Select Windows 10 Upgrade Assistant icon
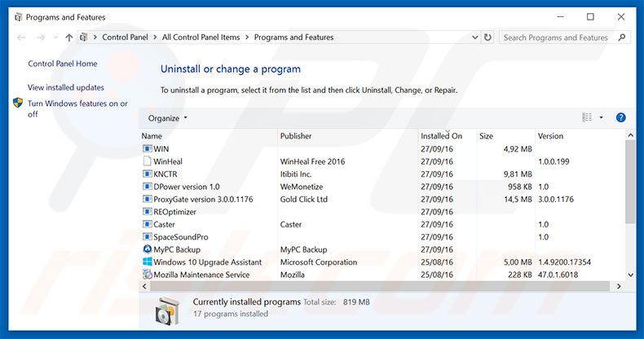644x339 pixels. [x=147, y=262]
